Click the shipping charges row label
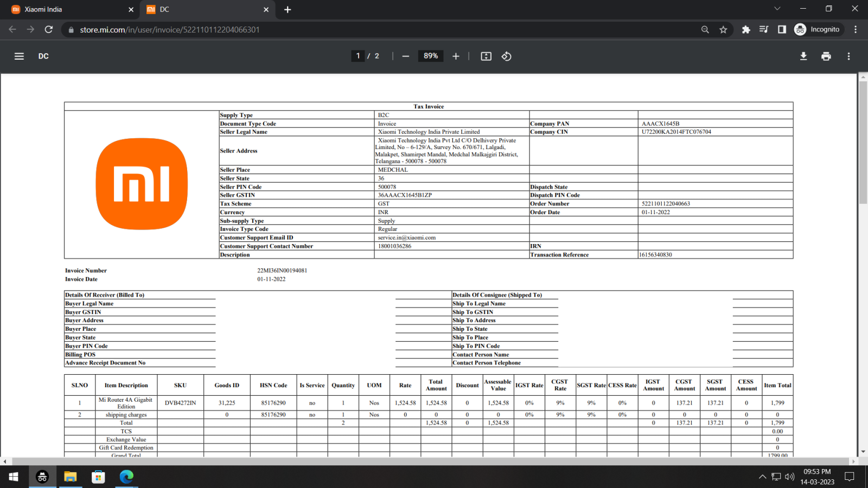This screenshot has width=868, height=488. 126,415
